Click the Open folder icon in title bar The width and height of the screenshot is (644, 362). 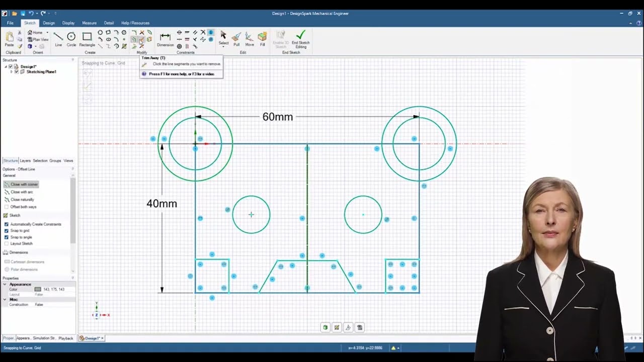pos(15,13)
